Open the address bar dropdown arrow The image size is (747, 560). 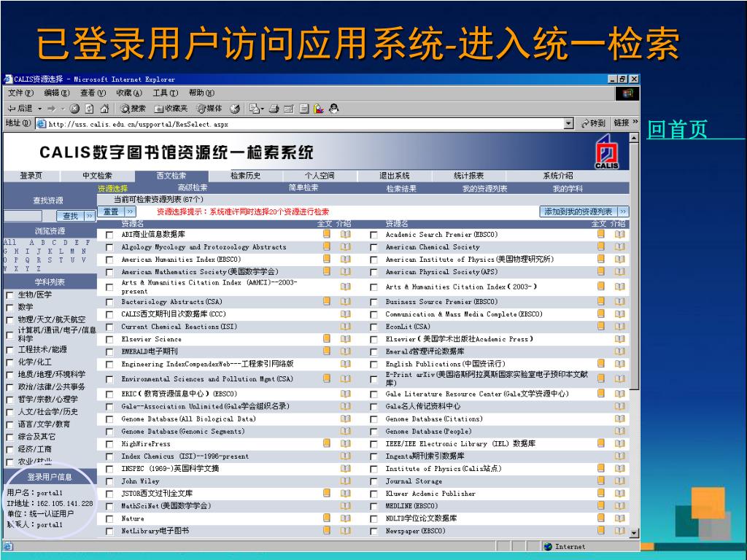pos(569,124)
